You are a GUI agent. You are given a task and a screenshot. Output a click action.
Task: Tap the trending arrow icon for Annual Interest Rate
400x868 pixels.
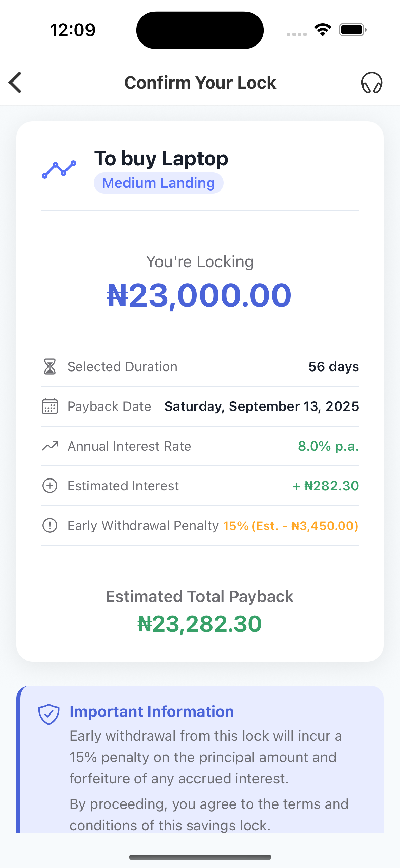click(x=50, y=446)
